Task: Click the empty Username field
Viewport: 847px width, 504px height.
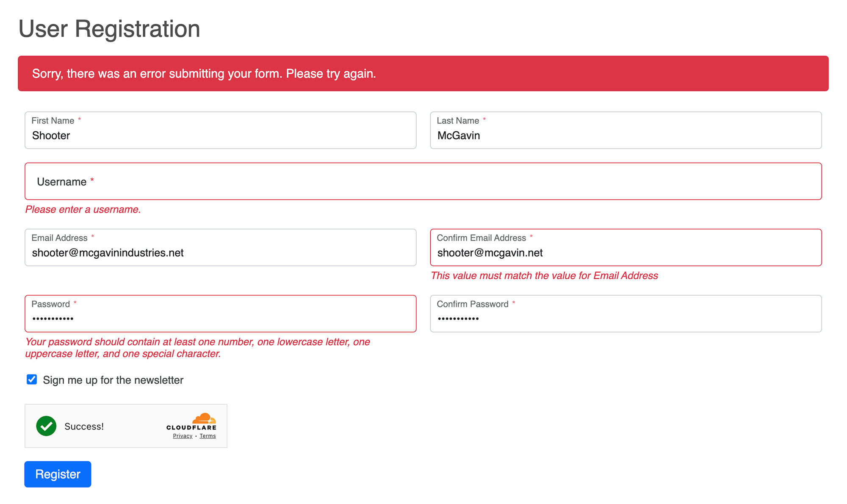Action: [423, 181]
